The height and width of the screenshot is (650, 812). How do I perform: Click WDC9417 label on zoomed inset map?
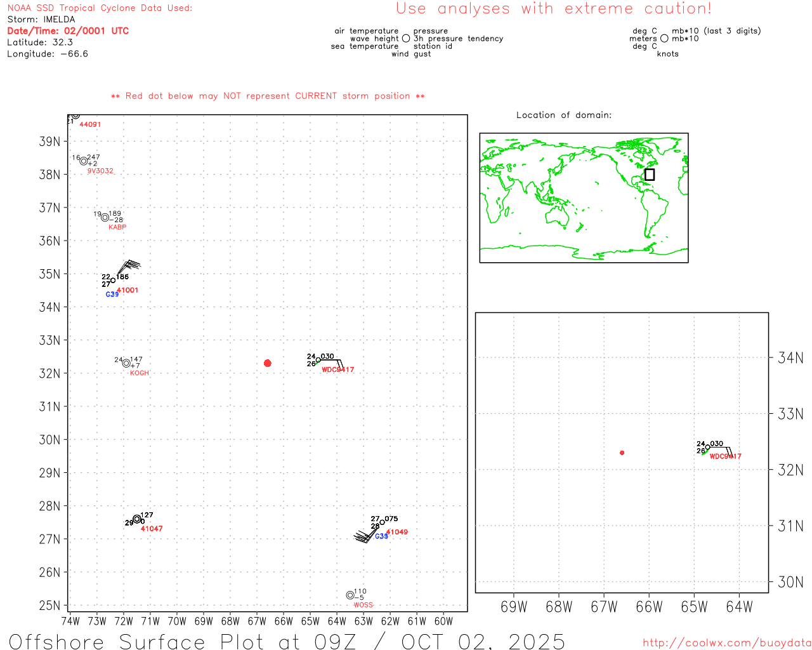[x=725, y=456]
